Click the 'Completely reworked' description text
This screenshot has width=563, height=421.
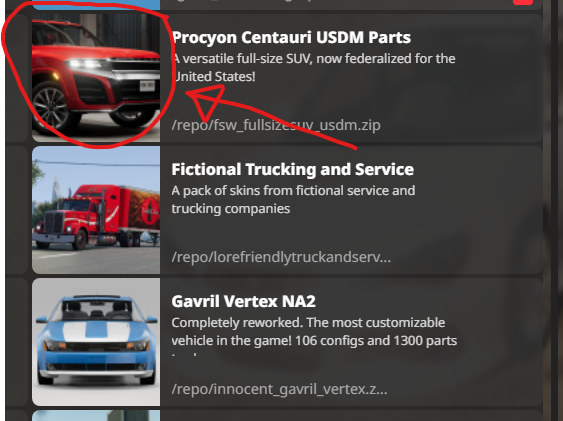point(314,332)
